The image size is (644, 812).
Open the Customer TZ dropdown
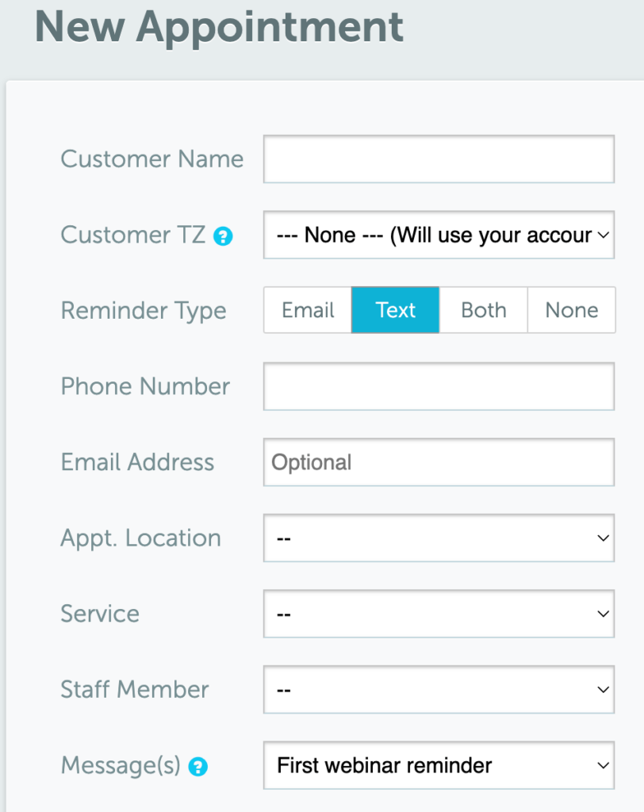(x=439, y=236)
